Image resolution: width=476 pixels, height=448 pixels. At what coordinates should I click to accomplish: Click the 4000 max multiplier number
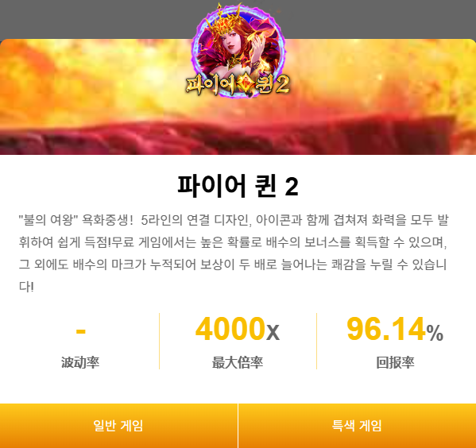click(230, 329)
